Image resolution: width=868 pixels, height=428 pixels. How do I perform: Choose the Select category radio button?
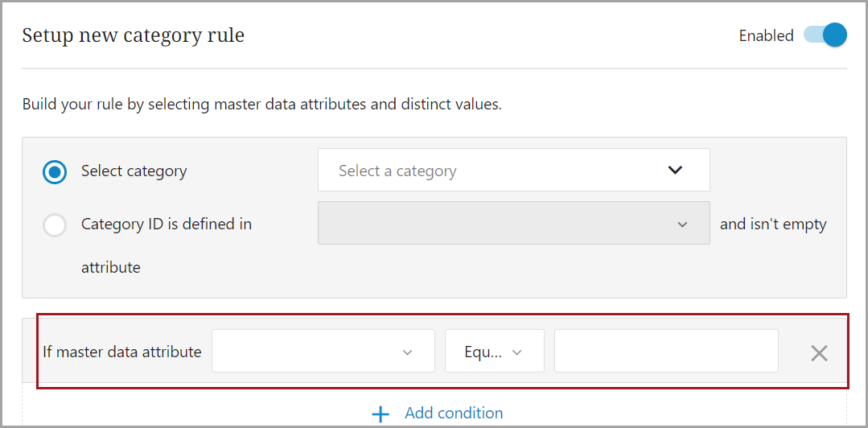[x=55, y=171]
